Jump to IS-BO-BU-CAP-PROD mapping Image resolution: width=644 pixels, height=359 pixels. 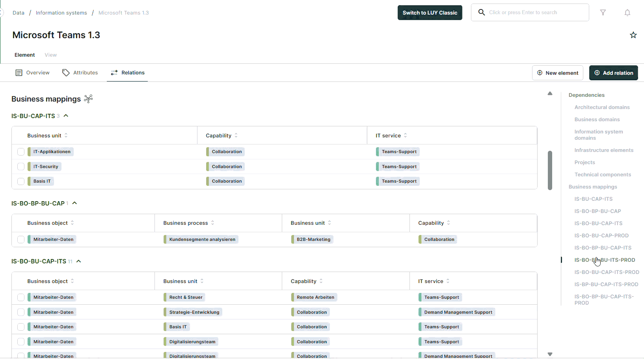601,235
